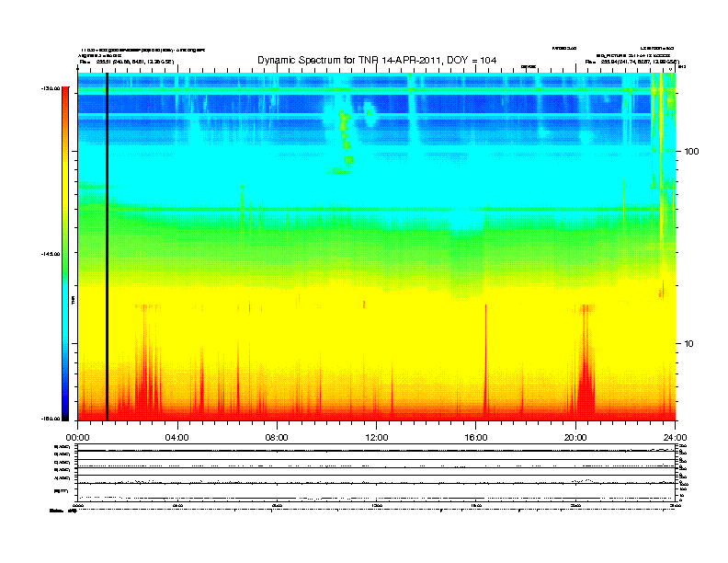Click the 10 frequency axis label

[x=689, y=344]
